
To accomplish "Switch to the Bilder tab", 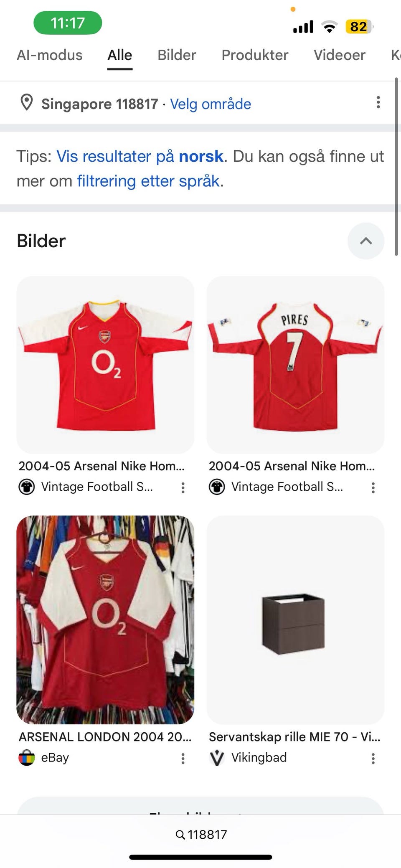I will click(177, 55).
